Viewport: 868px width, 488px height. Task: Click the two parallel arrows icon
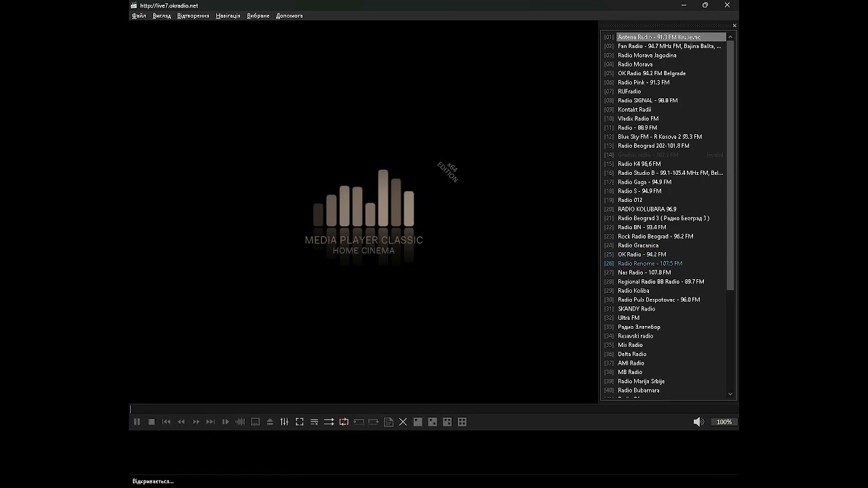[329, 422]
